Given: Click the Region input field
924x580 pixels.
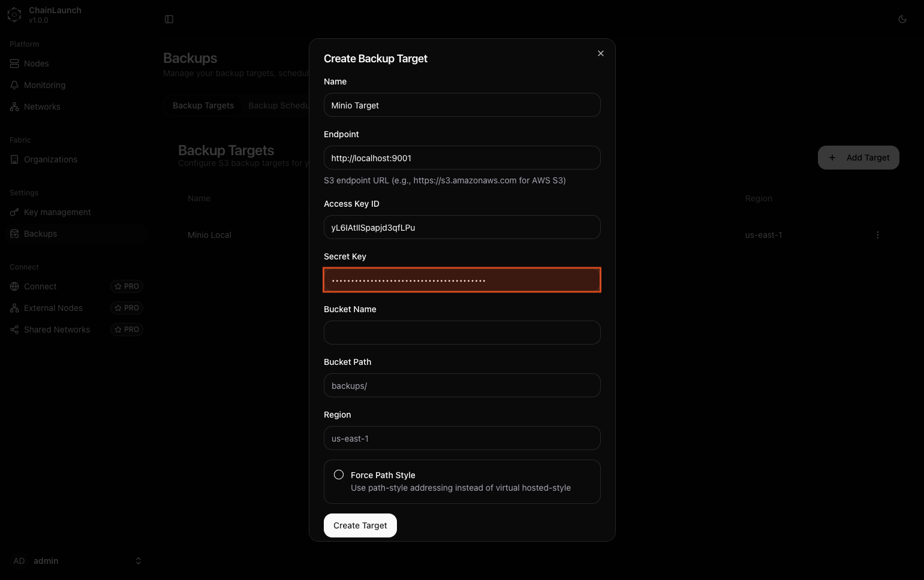Looking at the screenshot, I should tap(462, 438).
